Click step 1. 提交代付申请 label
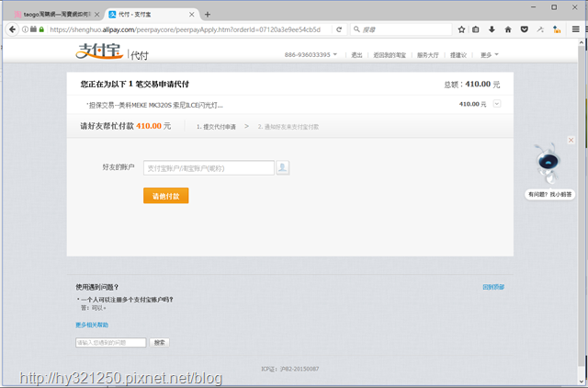The image size is (588, 388). click(216, 127)
